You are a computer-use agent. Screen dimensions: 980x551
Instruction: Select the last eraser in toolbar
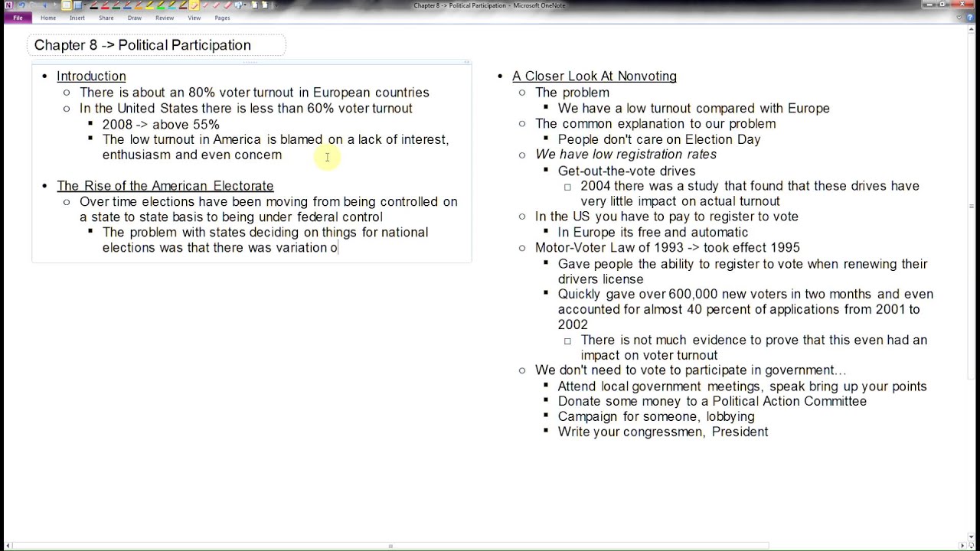227,5
